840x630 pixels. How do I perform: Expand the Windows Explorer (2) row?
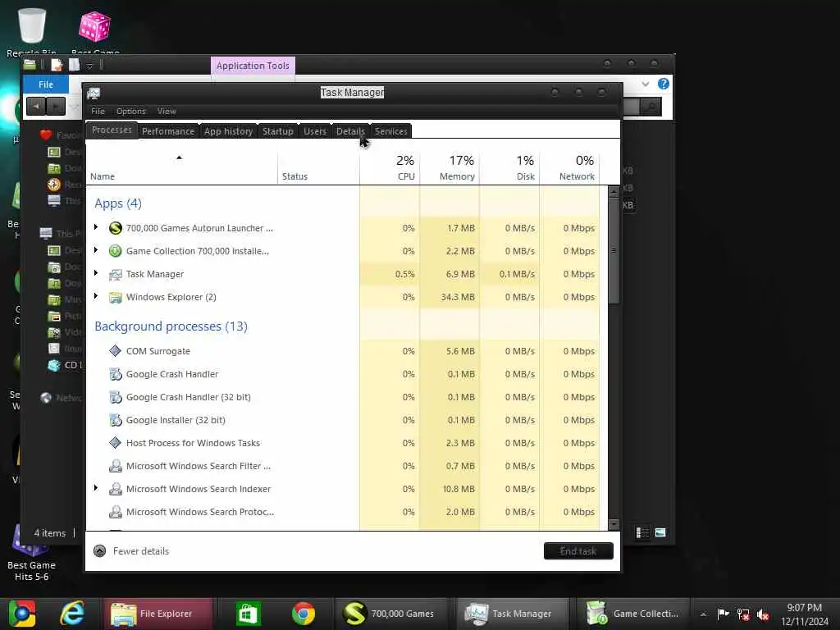pyautogui.click(x=96, y=296)
